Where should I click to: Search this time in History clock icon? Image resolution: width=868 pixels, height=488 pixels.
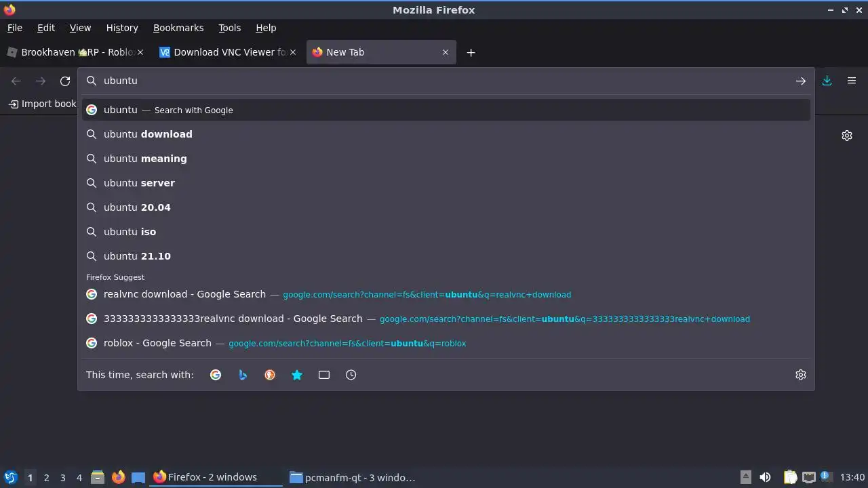point(351,375)
